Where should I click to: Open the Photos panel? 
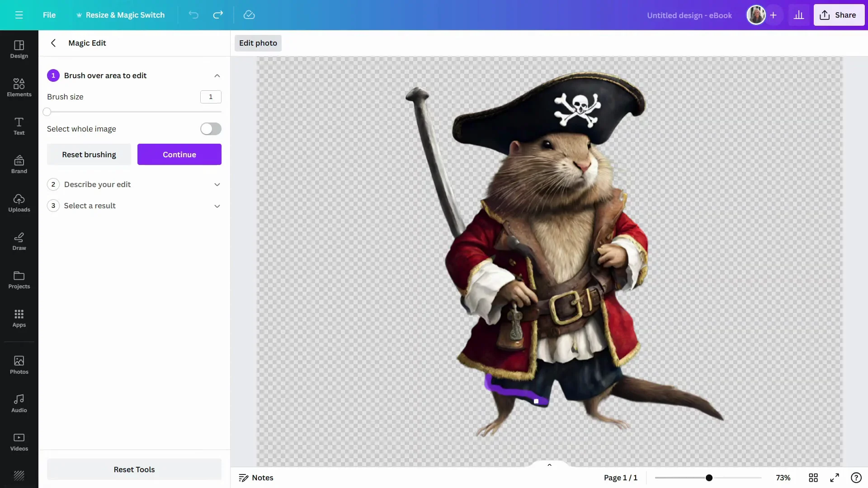coord(19,364)
